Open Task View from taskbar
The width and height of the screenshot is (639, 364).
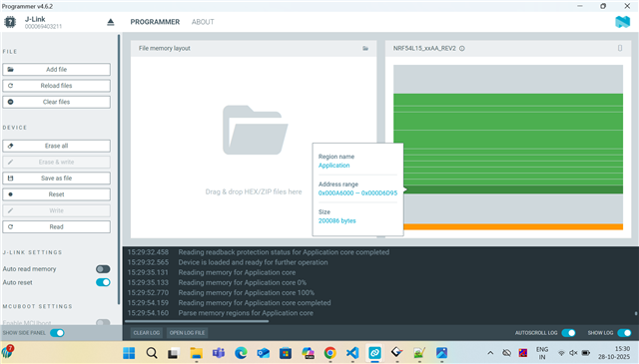pyautogui.click(x=173, y=353)
